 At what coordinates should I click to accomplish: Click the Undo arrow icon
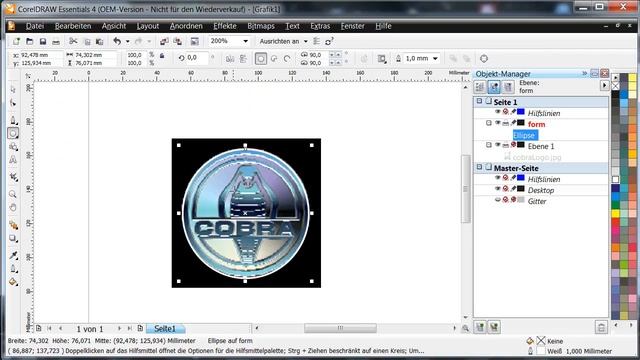[x=117, y=41]
